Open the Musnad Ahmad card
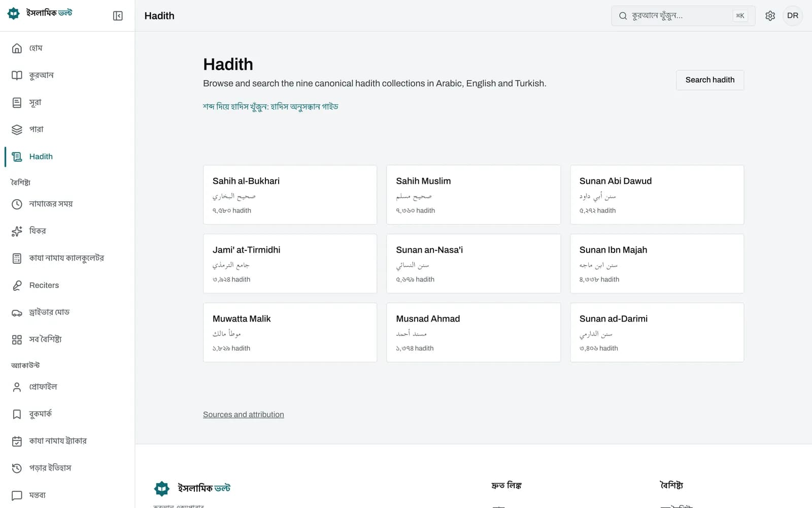 click(473, 332)
